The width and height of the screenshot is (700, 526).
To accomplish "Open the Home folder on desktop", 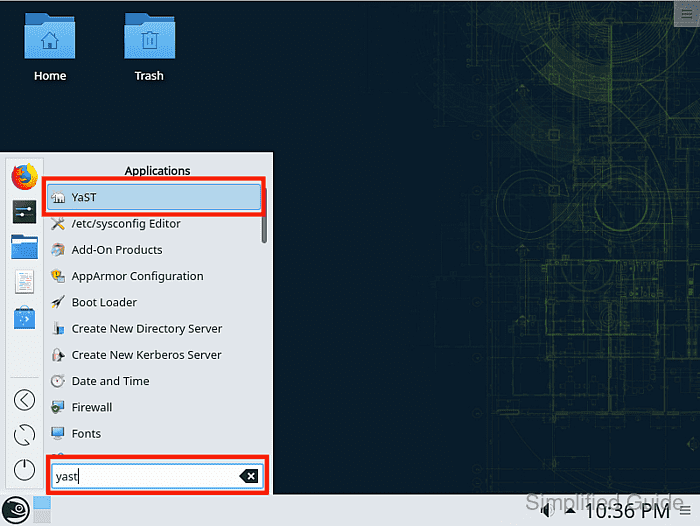I will [x=50, y=47].
